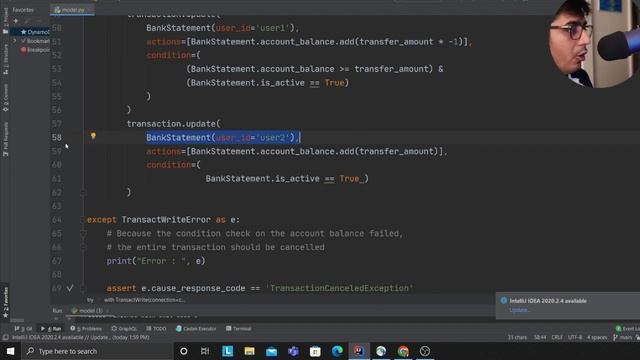This screenshot has width=640, height=360.
Task: Open the Windows Start menu
Action: (11, 351)
